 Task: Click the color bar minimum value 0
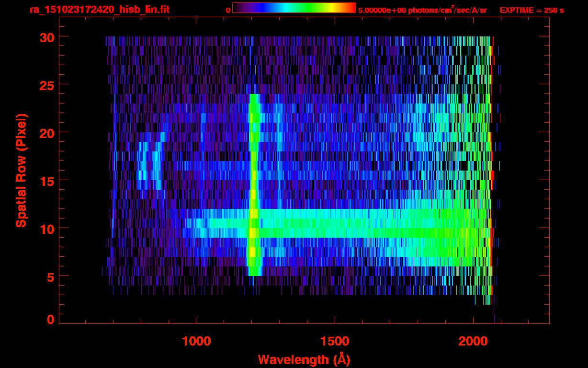228,10
